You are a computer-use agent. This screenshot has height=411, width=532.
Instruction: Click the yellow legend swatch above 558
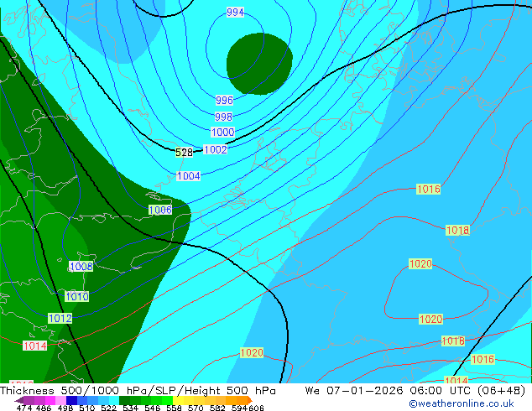179,400
